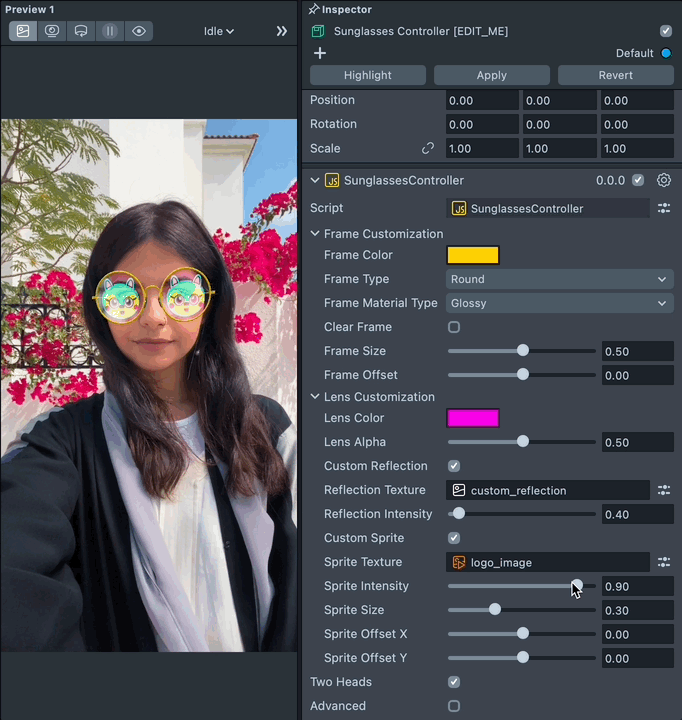The width and height of the screenshot is (682, 720).
Task: Disable the Two Heads checkbox
Action: [454, 682]
